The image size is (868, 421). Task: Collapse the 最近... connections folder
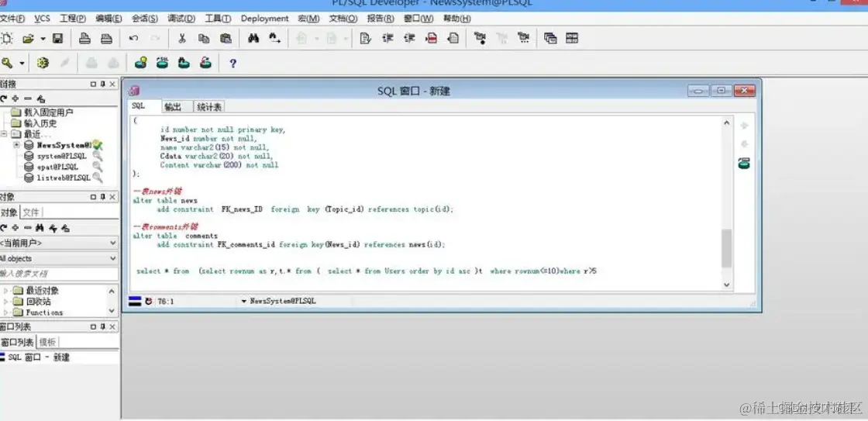click(4, 134)
